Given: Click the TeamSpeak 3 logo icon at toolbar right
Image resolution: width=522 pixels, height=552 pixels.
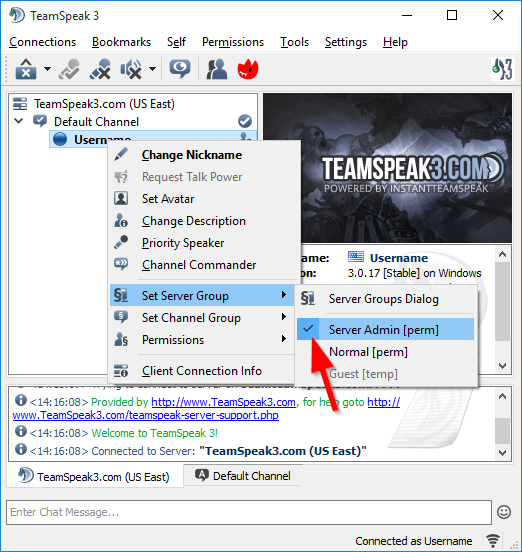Looking at the screenshot, I should (502, 69).
